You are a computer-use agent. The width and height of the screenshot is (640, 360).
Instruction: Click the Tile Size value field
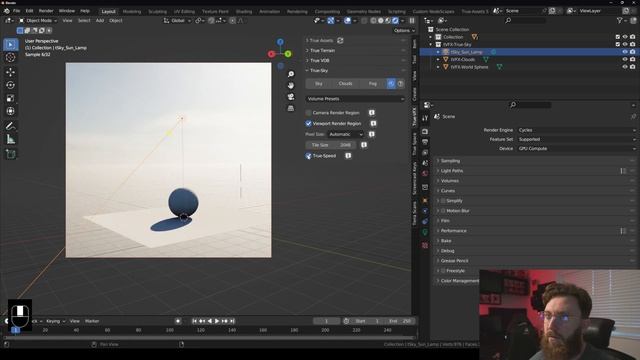(331, 145)
